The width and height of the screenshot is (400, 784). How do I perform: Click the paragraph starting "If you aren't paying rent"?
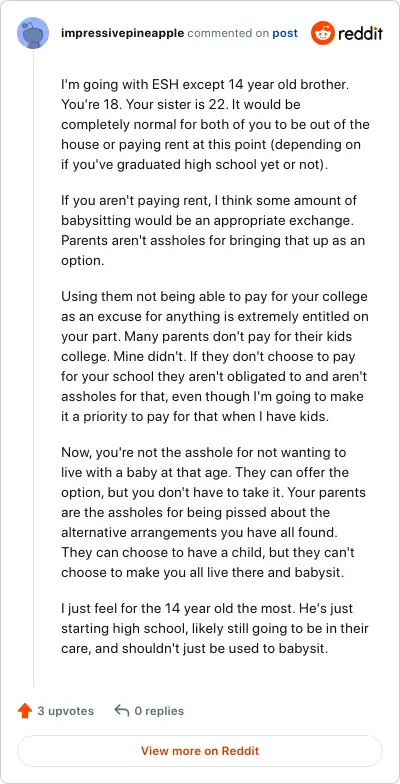(x=213, y=230)
